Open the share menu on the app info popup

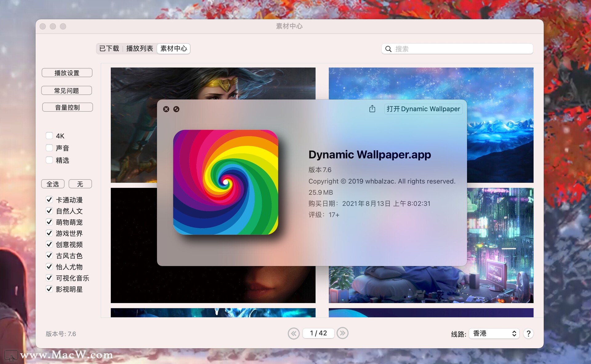point(372,109)
